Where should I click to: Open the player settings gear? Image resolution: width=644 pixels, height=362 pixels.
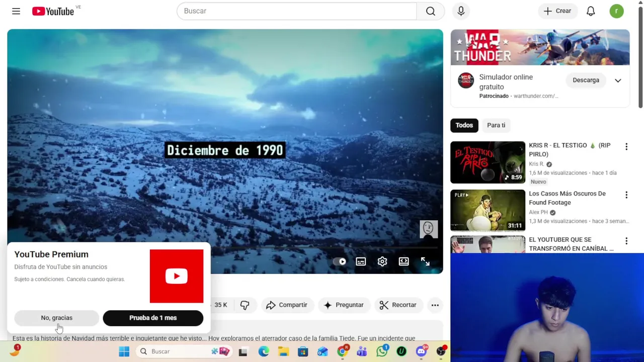pyautogui.click(x=382, y=261)
